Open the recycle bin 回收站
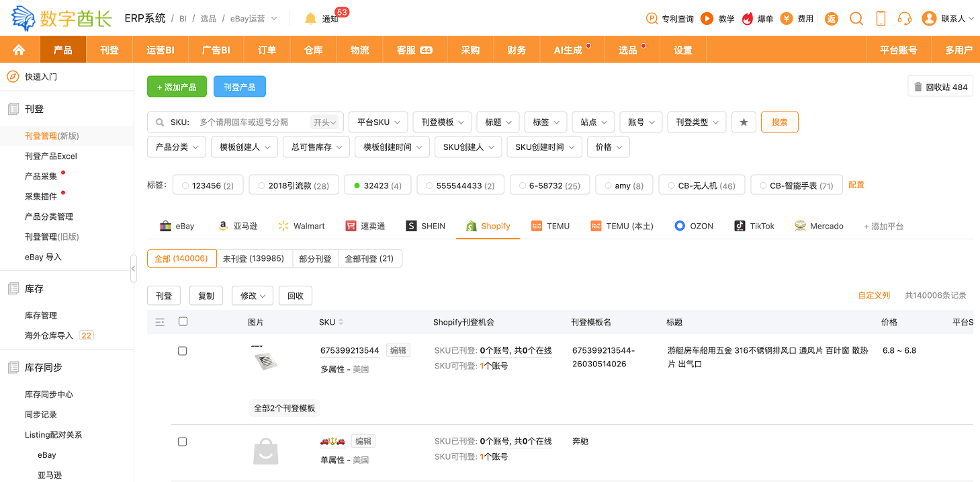 click(940, 87)
